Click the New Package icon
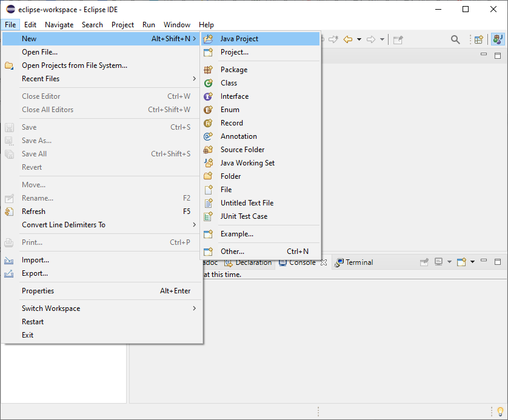 (x=207, y=69)
